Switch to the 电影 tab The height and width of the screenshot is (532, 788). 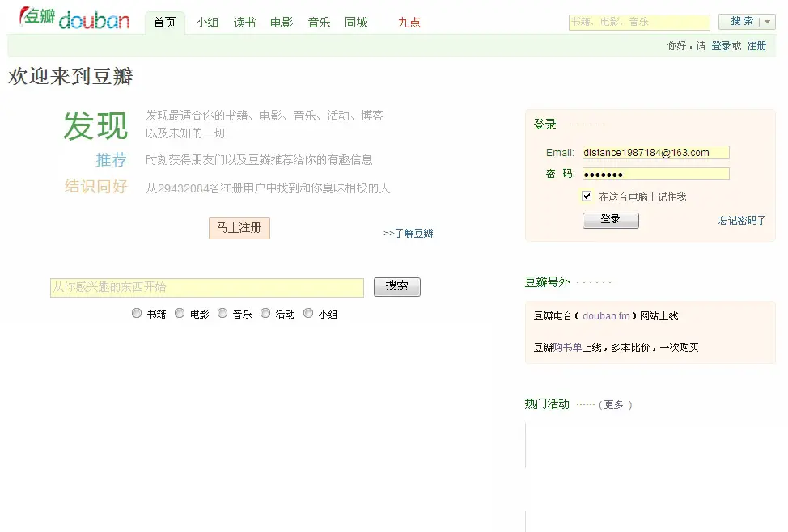(282, 23)
